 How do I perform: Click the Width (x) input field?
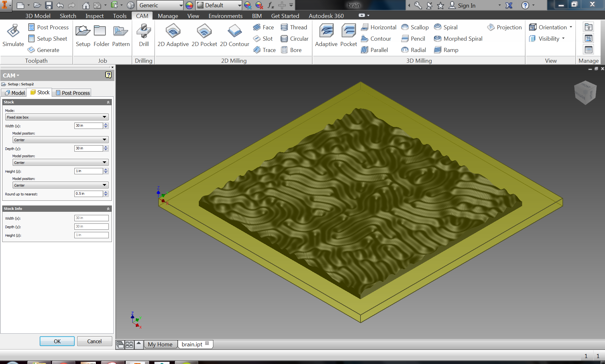89,126
